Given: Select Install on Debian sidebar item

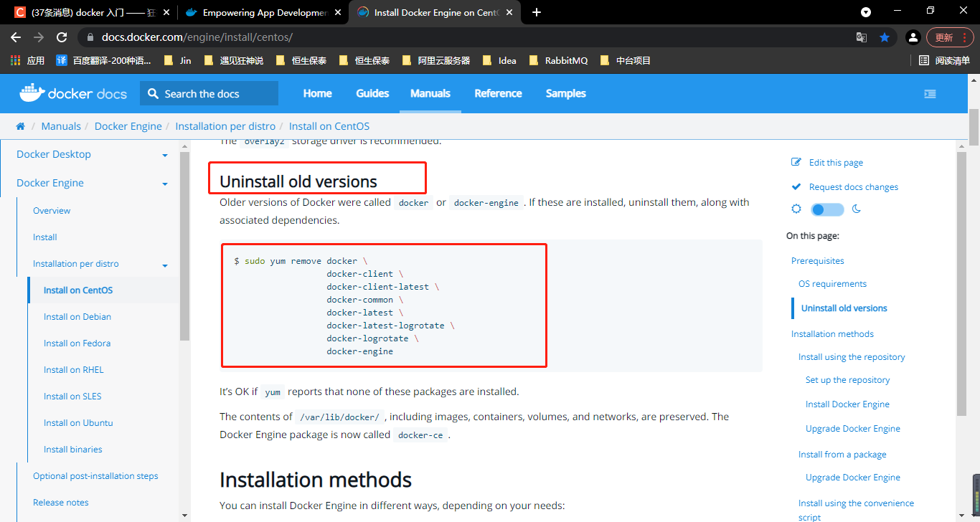Looking at the screenshot, I should pyautogui.click(x=77, y=317).
